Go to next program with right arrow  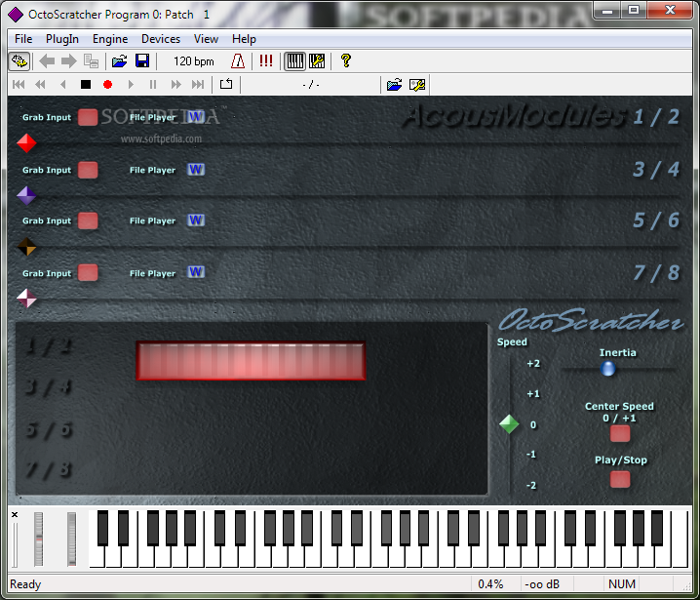coord(69,61)
